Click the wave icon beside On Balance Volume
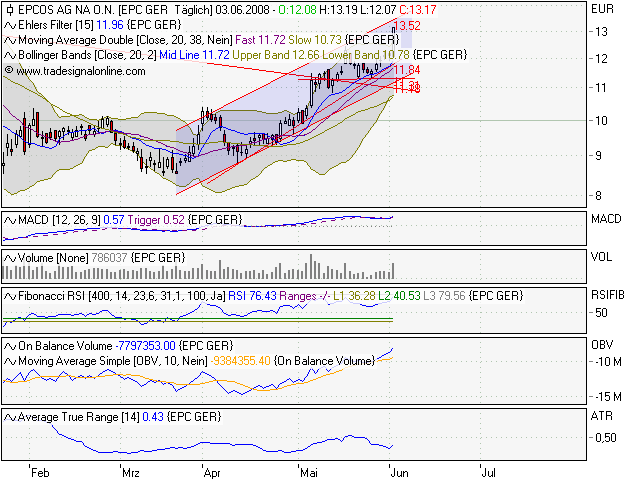This screenshot has height=480, width=640. 10,346
